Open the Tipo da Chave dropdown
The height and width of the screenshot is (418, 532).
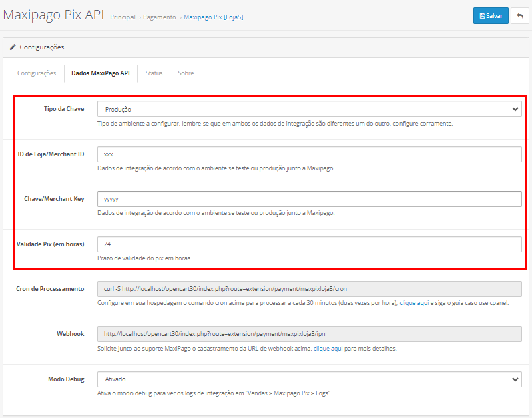[x=310, y=109]
